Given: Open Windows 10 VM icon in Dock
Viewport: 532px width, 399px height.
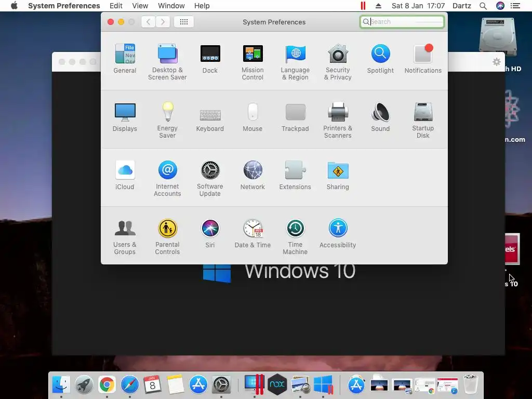Looking at the screenshot, I should coord(323,385).
